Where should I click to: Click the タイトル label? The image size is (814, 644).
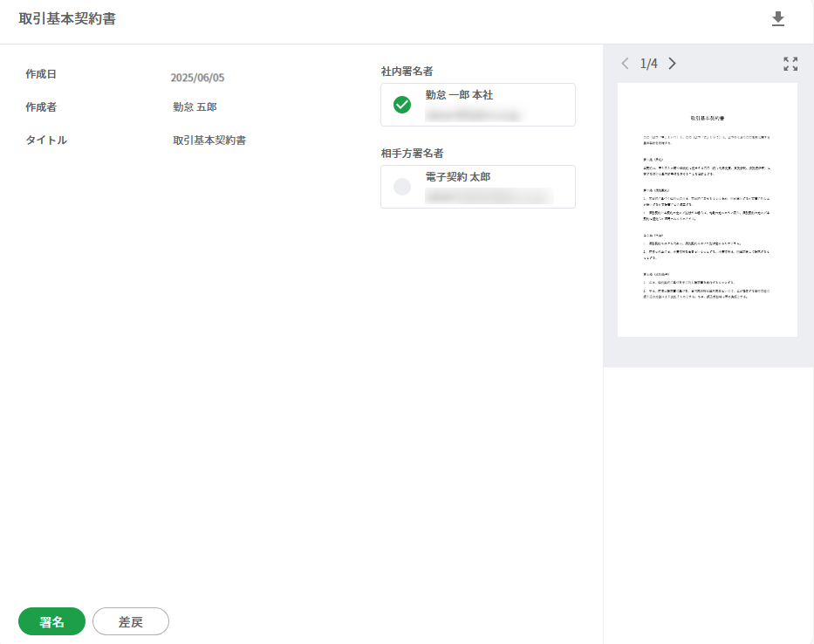click(x=46, y=140)
